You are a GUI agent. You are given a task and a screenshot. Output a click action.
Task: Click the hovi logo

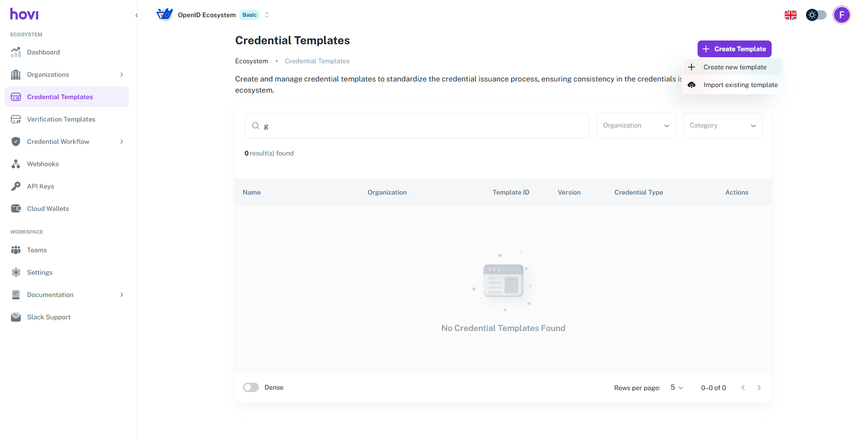[x=24, y=14]
